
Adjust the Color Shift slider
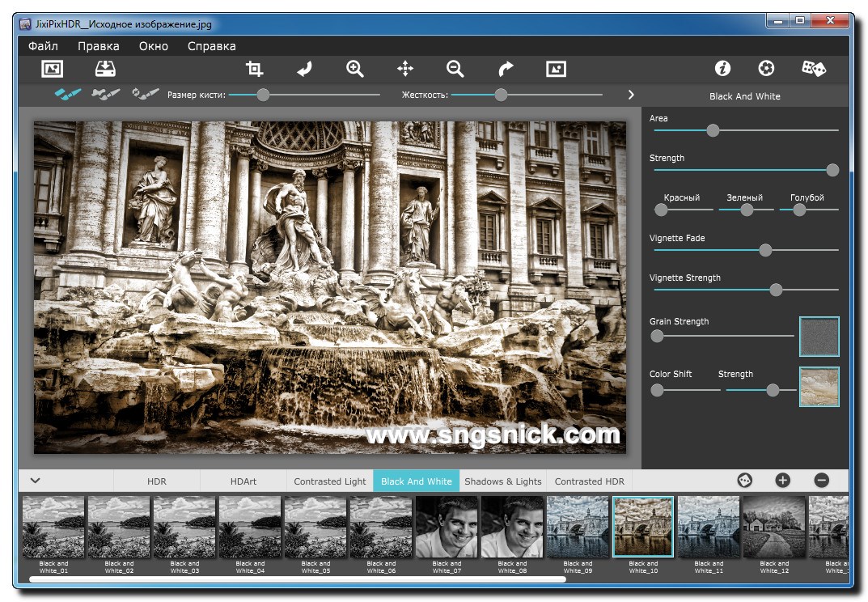[657, 390]
